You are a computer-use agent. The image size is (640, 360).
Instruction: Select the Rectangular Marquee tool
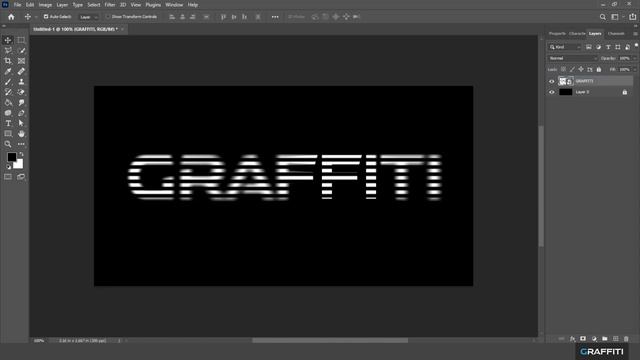point(21,40)
